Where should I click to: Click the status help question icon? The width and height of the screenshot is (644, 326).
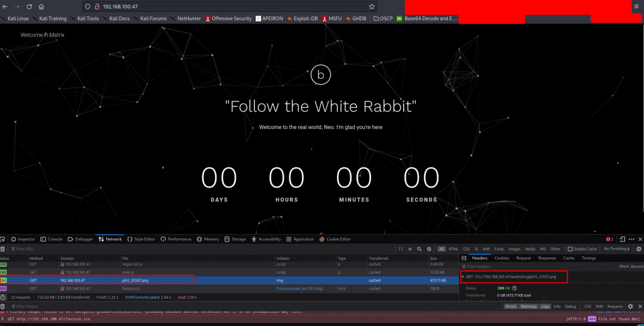[514, 288]
